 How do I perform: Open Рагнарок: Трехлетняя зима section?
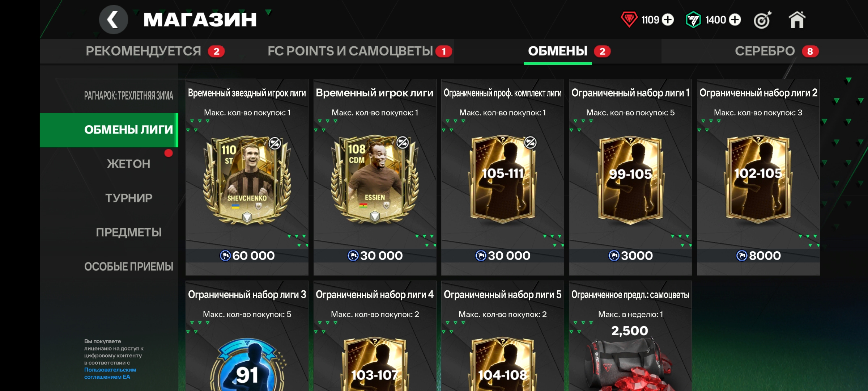point(128,96)
